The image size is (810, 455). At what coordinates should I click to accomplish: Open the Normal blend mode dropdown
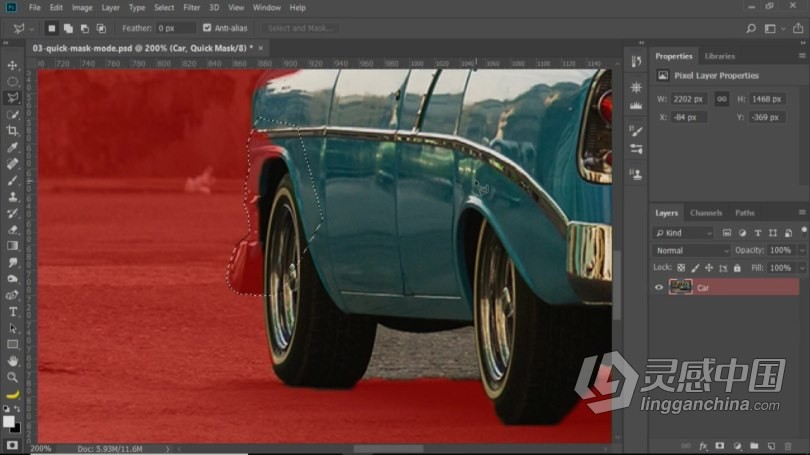pyautogui.click(x=692, y=250)
